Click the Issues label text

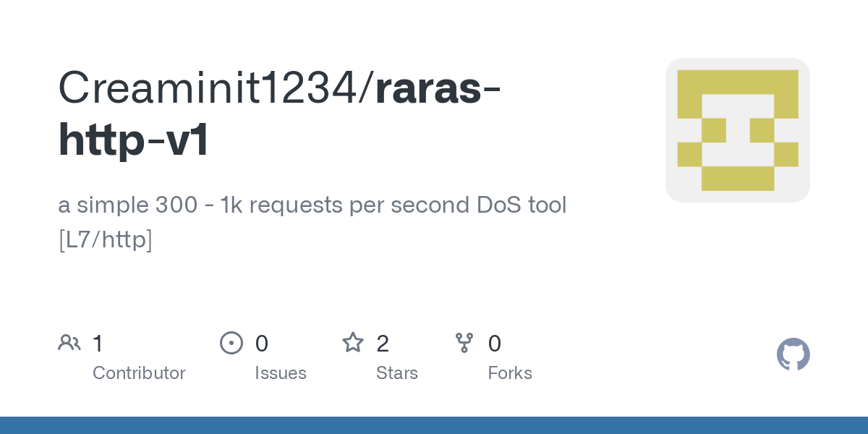281,373
